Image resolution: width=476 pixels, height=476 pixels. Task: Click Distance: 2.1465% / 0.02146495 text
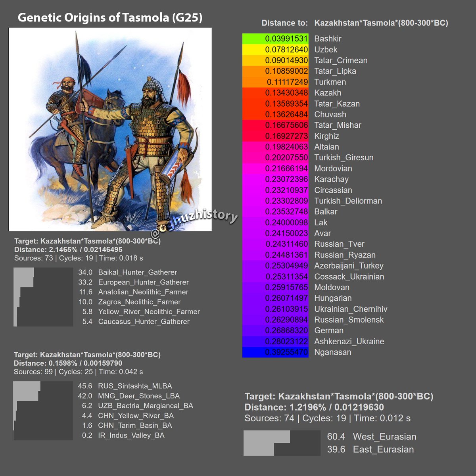pos(68,250)
